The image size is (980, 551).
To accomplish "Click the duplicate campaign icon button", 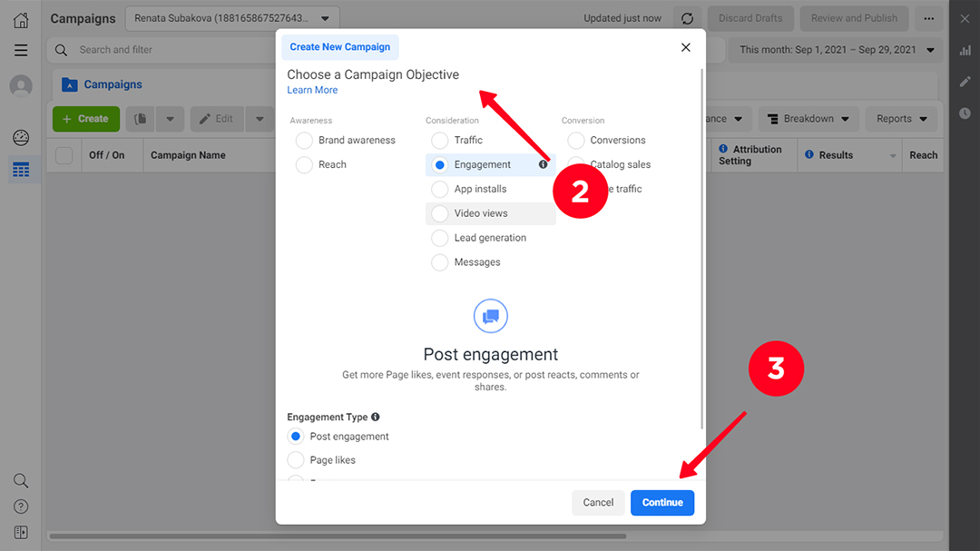I will click(140, 119).
